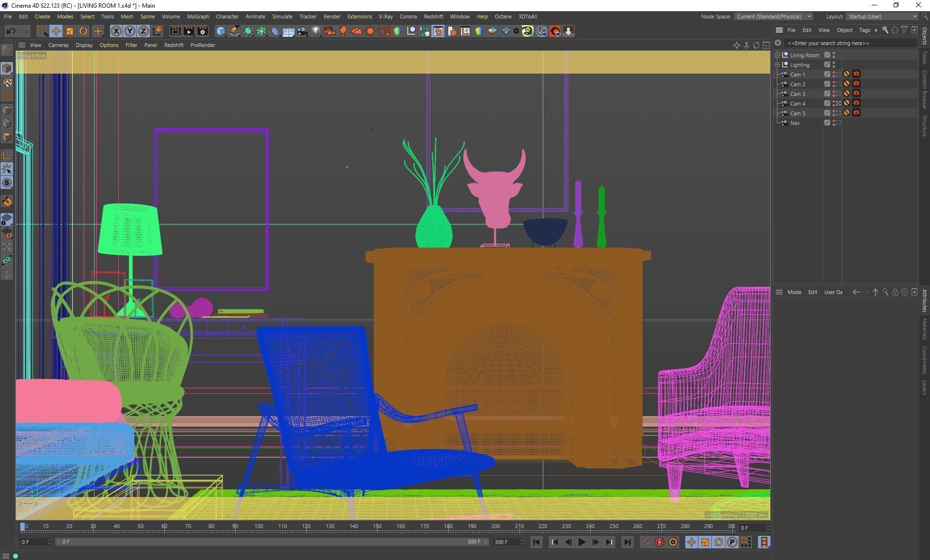Click the viewport toggle active view icon
Screen dimensions: 930x560
click(766, 45)
